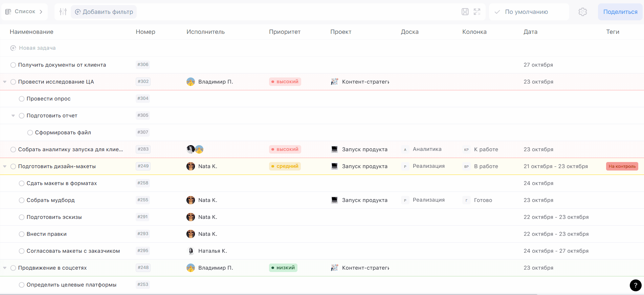Open the help question mark button
The width and height of the screenshot is (644, 295).
(x=635, y=285)
